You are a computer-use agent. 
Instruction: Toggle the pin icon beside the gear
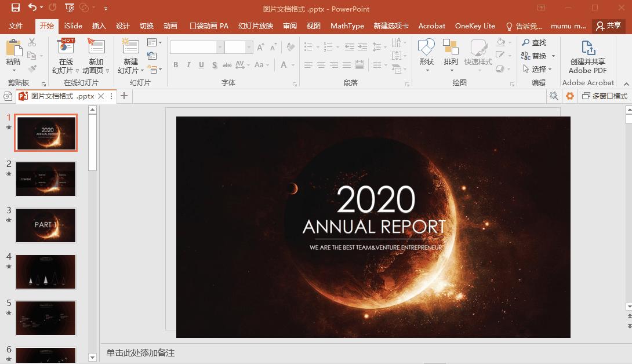point(554,96)
